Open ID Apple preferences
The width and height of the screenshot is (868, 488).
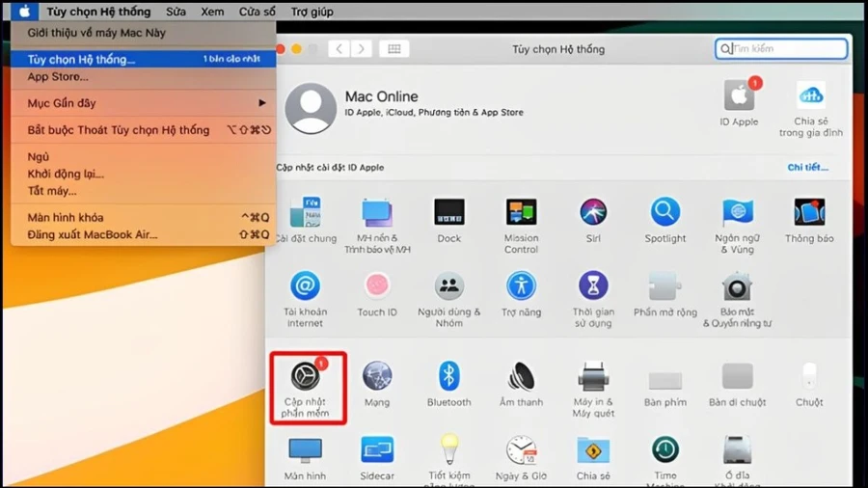click(x=739, y=103)
